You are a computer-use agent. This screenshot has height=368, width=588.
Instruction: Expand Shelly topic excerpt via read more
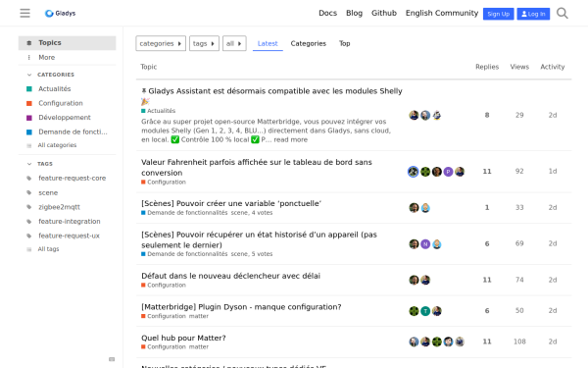click(291, 139)
